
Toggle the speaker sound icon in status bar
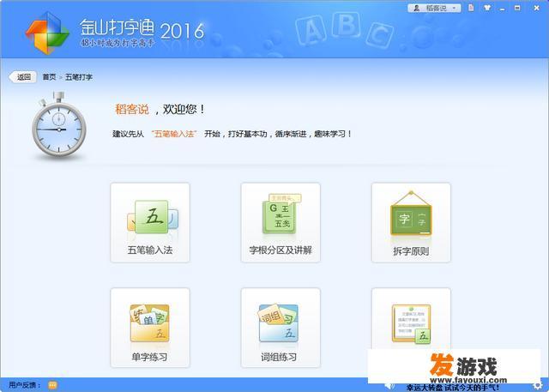[389, 386]
